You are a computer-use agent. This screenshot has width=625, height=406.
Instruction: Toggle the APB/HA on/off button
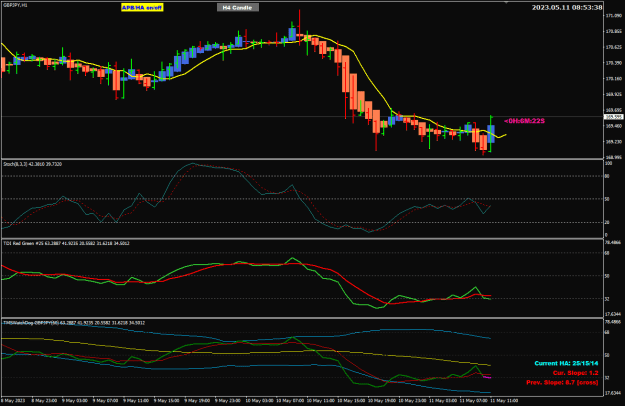tap(142, 8)
